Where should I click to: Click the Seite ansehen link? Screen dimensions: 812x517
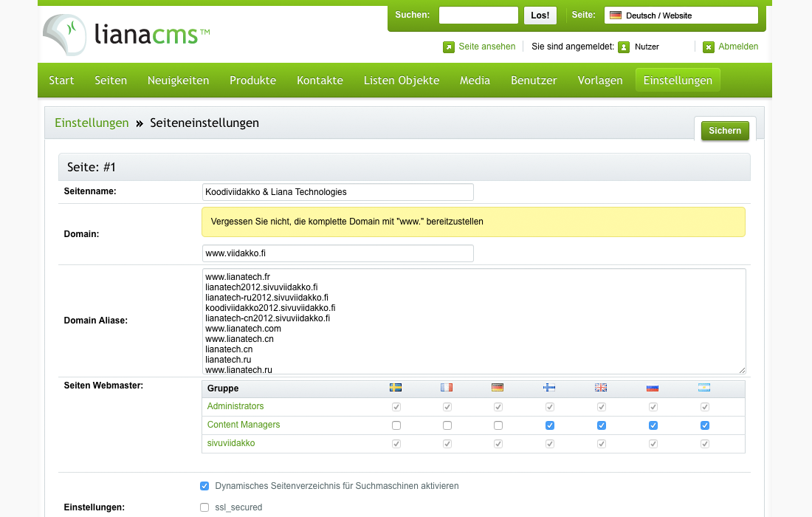point(486,47)
